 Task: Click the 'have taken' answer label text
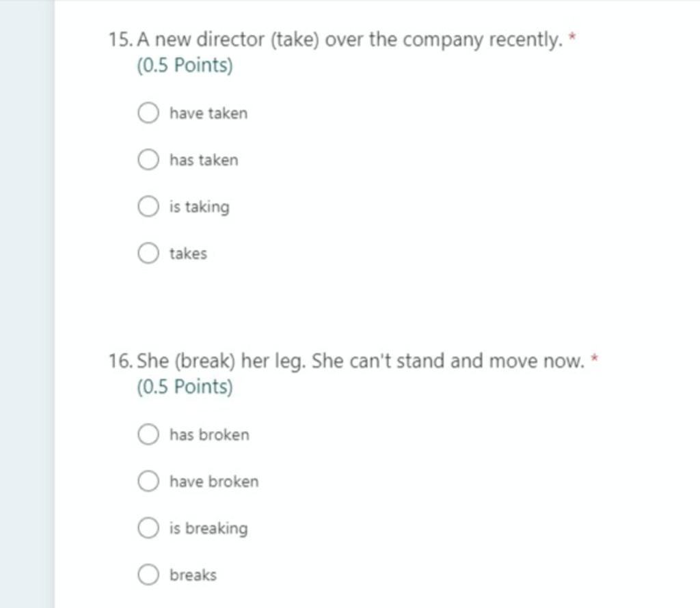[x=208, y=113]
